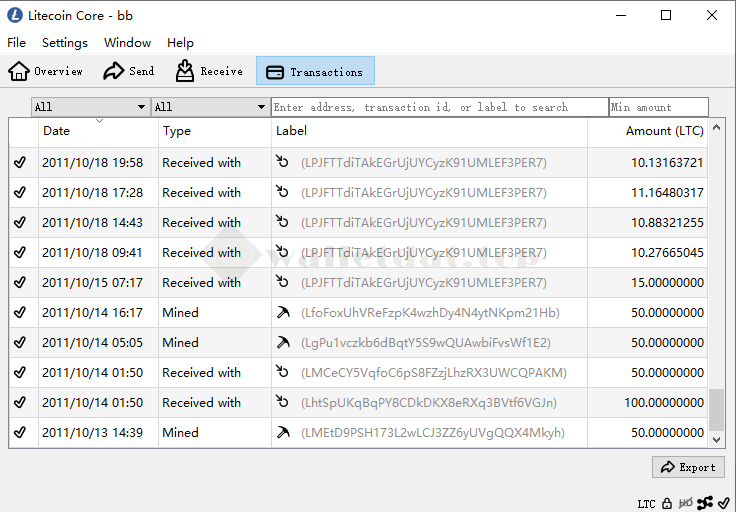
Task: Click the vertical scrollbar thumb of transaction list
Action: 715,408
